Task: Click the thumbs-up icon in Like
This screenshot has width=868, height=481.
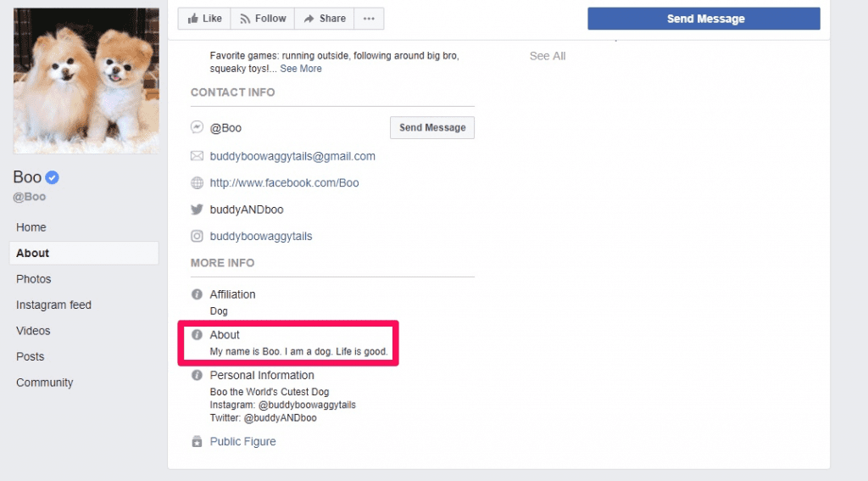Action: (192, 19)
